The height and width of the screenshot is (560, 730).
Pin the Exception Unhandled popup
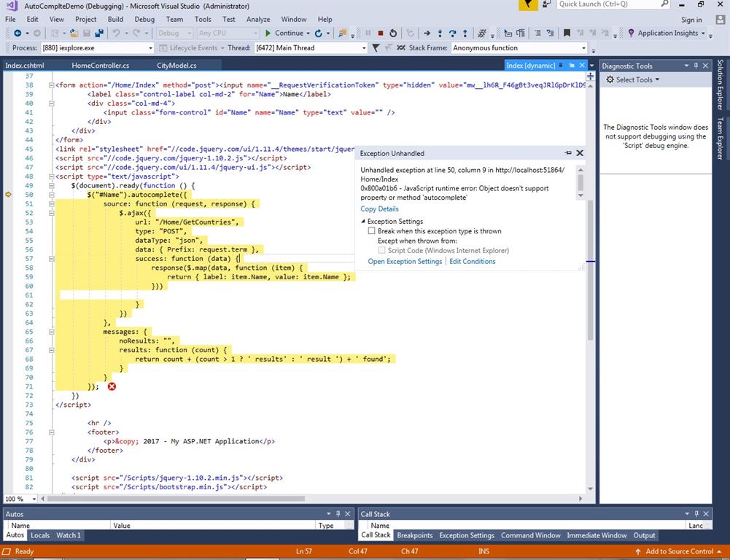click(x=568, y=153)
